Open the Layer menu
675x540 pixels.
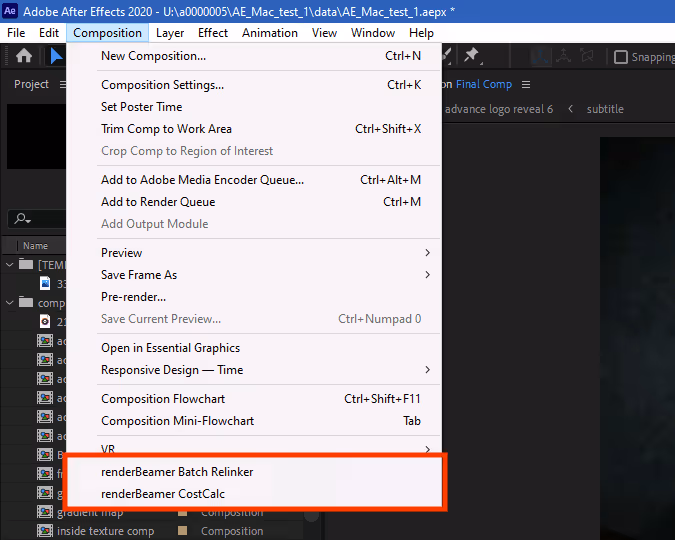[170, 33]
